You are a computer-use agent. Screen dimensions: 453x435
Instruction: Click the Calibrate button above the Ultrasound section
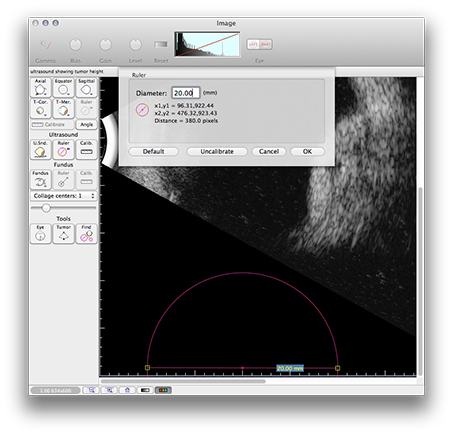pos(52,125)
